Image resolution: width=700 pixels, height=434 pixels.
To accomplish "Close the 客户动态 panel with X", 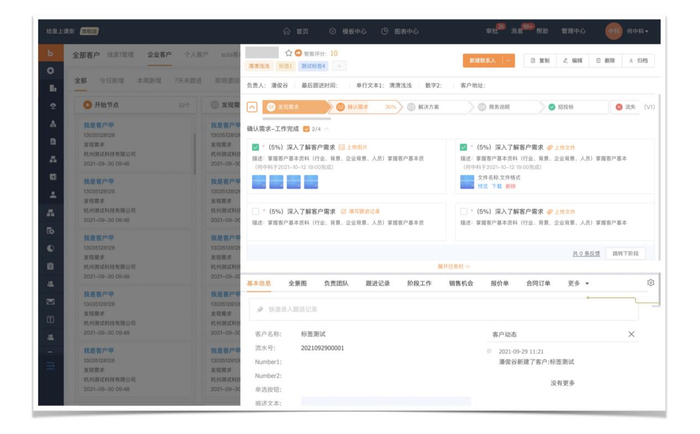I will (631, 334).
